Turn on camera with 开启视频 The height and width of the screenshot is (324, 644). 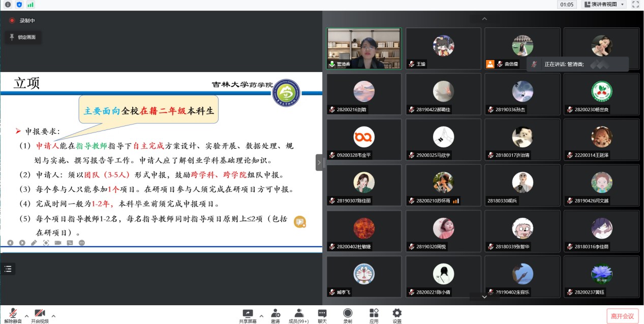40,315
